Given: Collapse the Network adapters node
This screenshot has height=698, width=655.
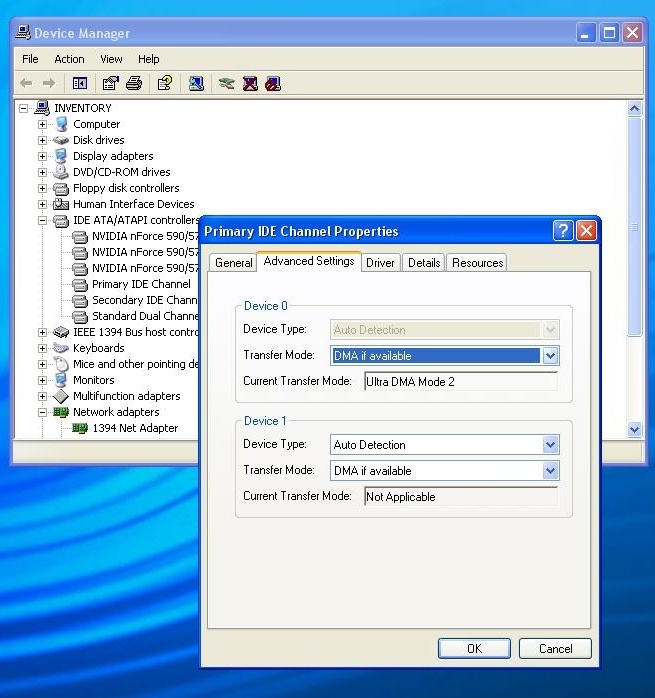Looking at the screenshot, I should [x=42, y=412].
